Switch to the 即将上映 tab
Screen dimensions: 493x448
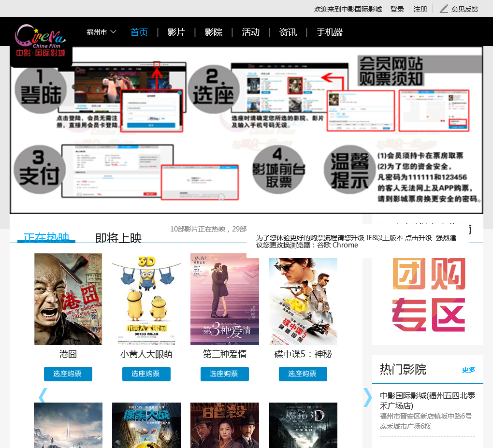pos(118,238)
